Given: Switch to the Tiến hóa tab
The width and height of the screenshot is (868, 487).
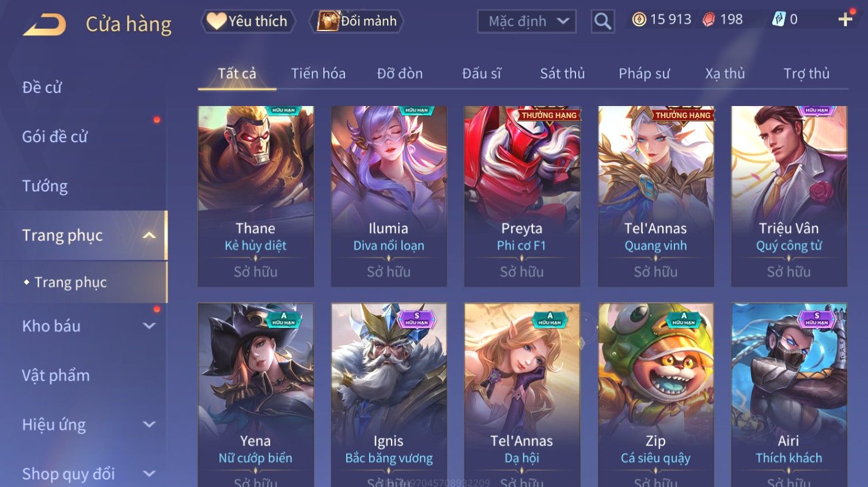Looking at the screenshot, I should point(318,74).
